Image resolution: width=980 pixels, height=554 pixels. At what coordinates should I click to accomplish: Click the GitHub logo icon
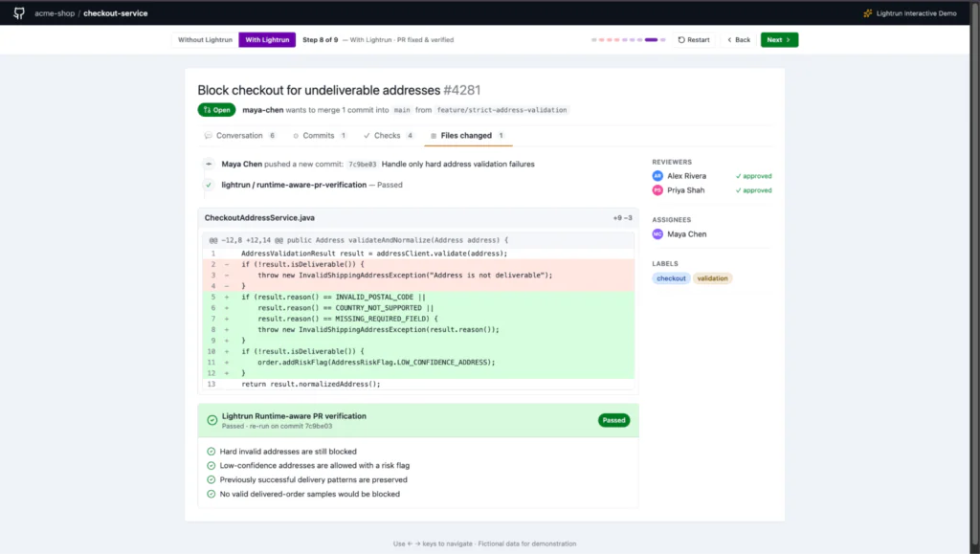click(x=19, y=13)
